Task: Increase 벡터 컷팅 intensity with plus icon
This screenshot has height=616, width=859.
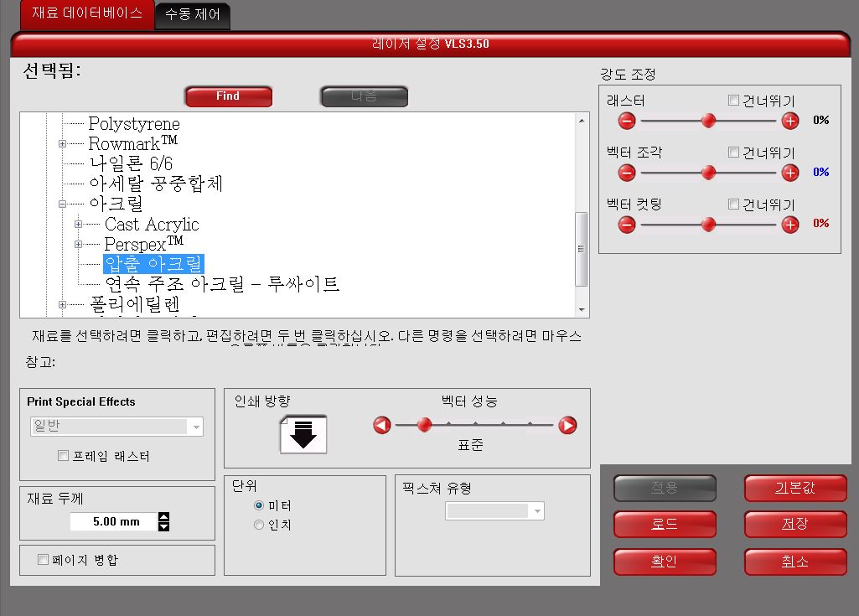Action: click(x=790, y=224)
